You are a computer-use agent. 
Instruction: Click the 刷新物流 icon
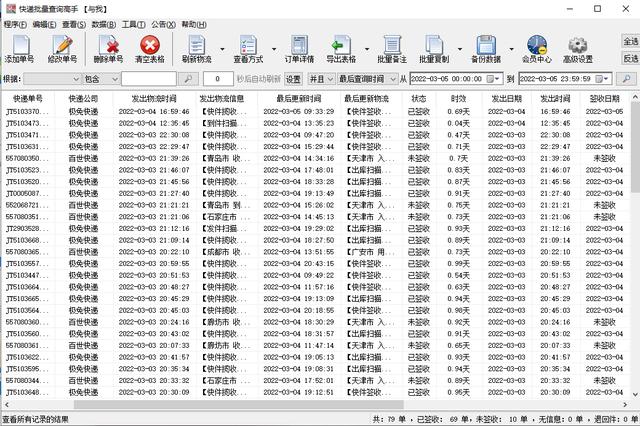coord(197,45)
